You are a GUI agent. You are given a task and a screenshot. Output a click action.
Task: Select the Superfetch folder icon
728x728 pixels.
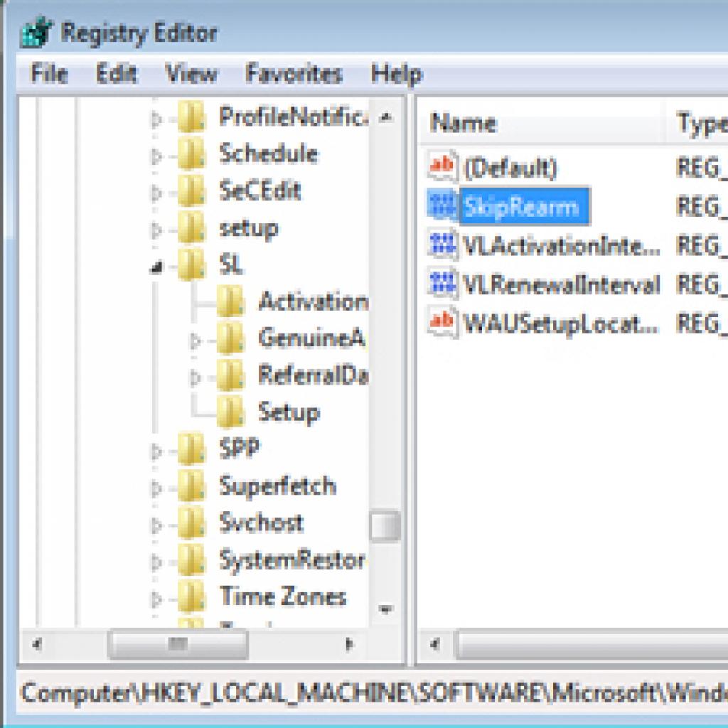(x=191, y=486)
